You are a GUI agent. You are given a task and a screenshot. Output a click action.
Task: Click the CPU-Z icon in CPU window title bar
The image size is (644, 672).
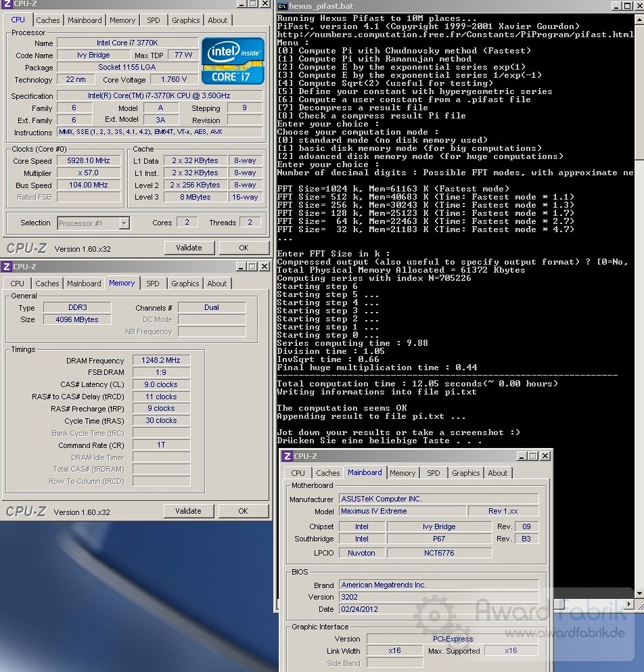click(x=7, y=3)
